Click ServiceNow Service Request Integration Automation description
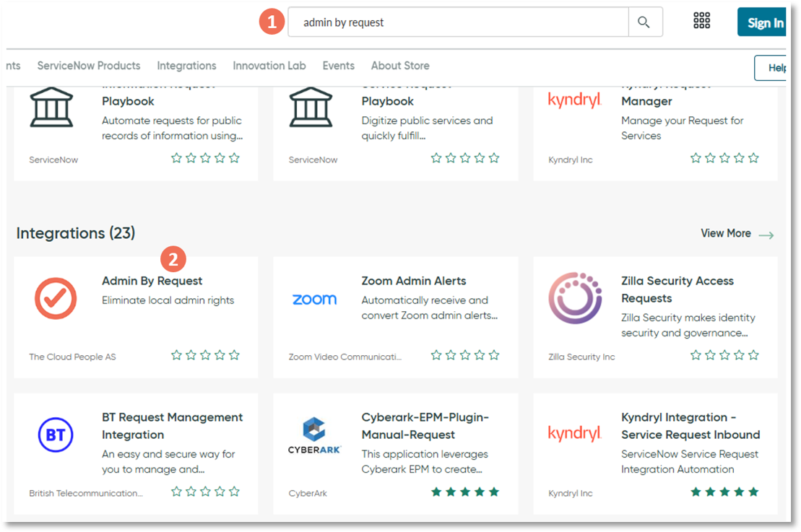Image resolution: width=801 pixels, height=532 pixels. point(690,461)
